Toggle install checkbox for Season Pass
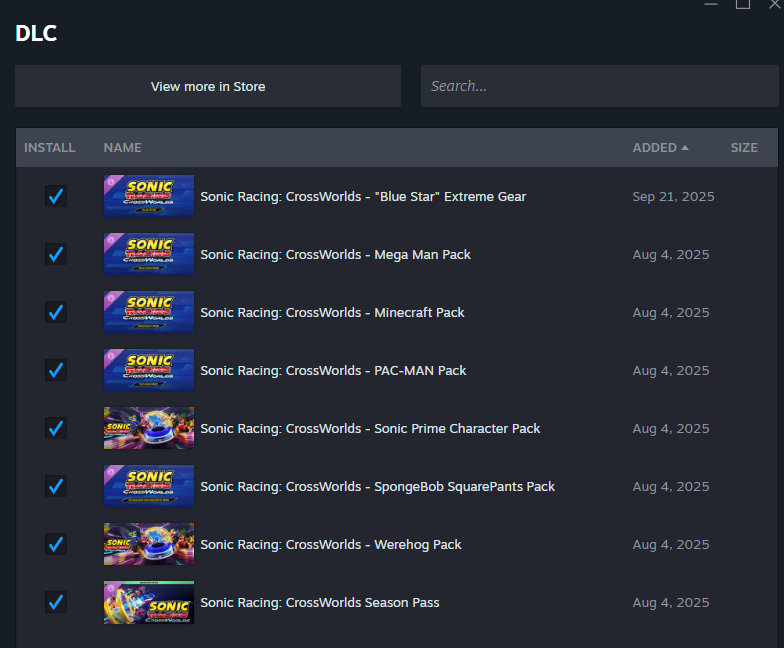This screenshot has width=784, height=648. [56, 602]
